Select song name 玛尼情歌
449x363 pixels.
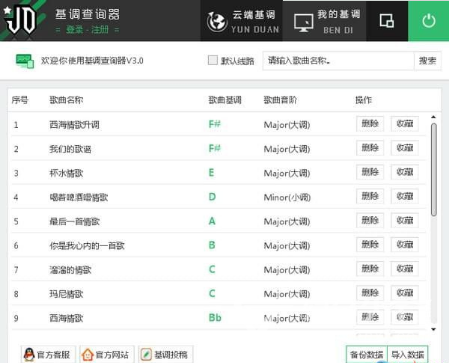(x=66, y=294)
